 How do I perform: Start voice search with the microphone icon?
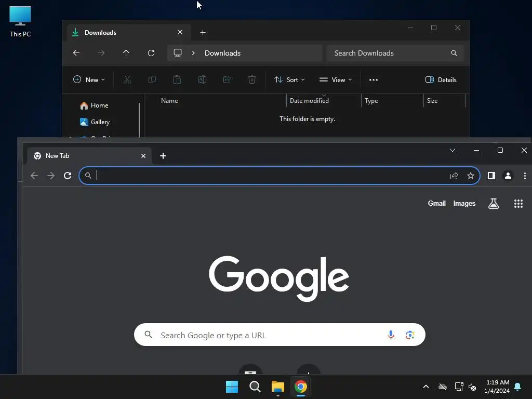pos(391,335)
